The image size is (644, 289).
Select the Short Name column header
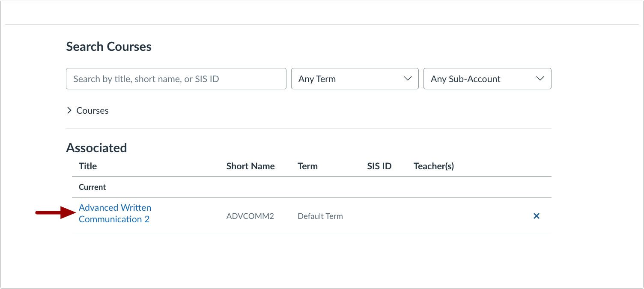tap(250, 166)
